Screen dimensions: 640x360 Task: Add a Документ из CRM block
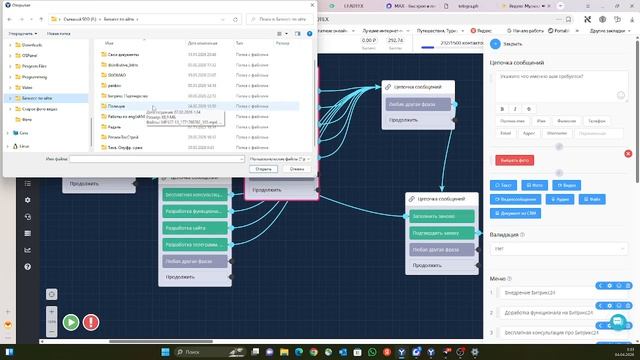pos(516,213)
